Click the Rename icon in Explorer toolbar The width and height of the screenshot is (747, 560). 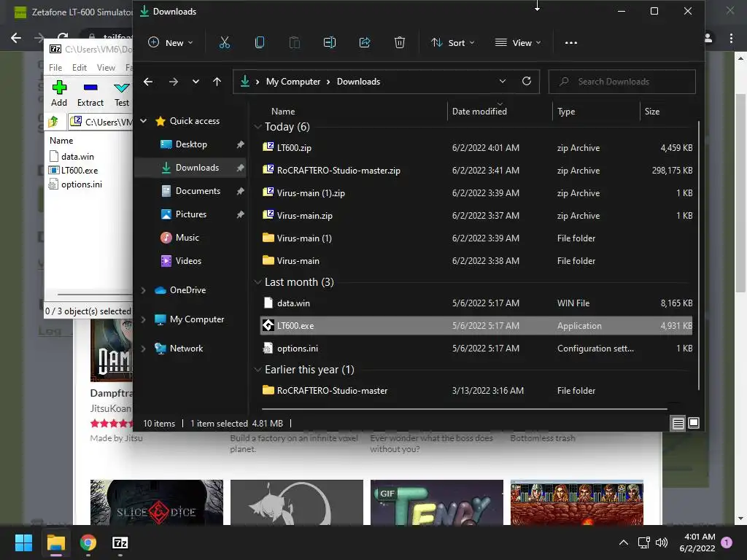point(330,43)
